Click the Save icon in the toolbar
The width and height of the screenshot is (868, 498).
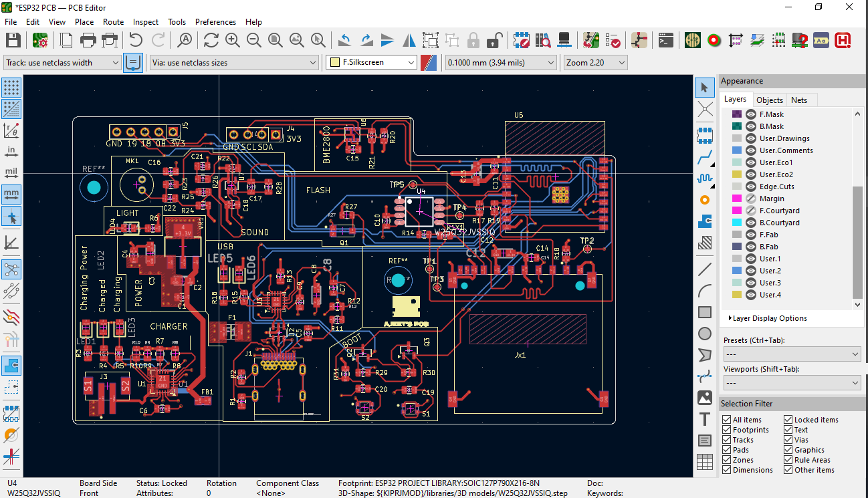[13, 40]
